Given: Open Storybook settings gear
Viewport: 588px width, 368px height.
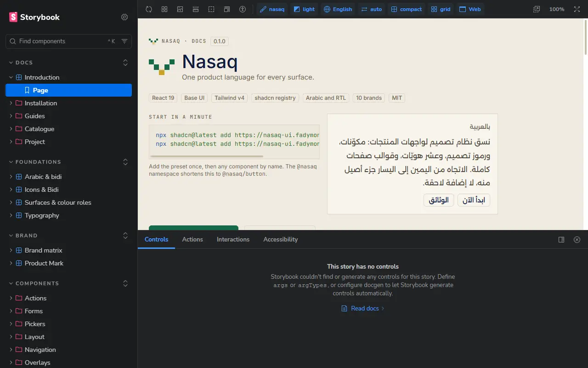Looking at the screenshot, I should (x=124, y=17).
